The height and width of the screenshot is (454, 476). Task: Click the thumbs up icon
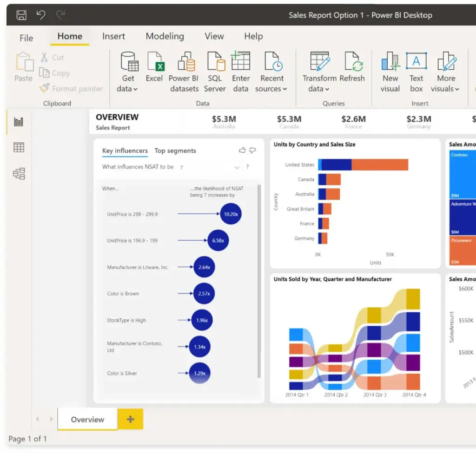pyautogui.click(x=242, y=150)
